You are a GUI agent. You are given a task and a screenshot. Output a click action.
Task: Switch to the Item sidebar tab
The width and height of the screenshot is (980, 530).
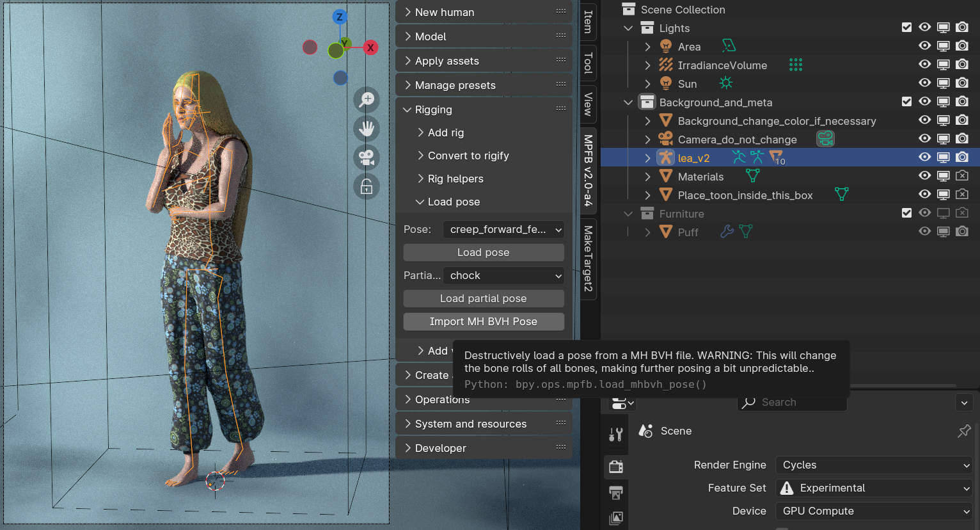[589, 21]
